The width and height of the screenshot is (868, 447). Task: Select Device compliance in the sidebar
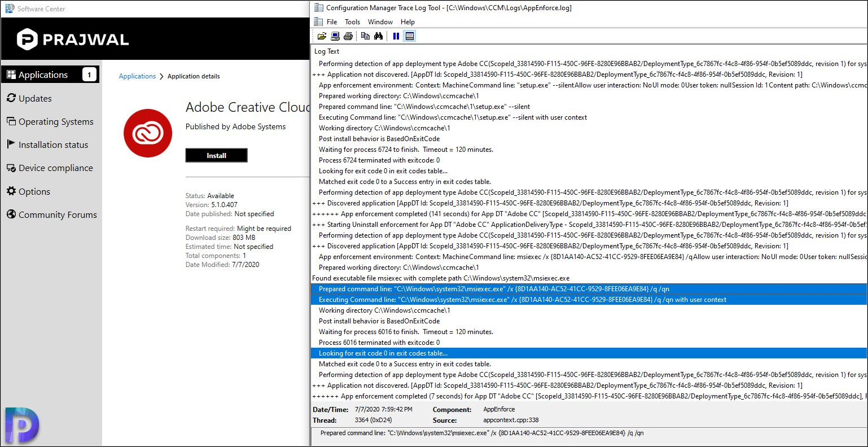pos(55,168)
